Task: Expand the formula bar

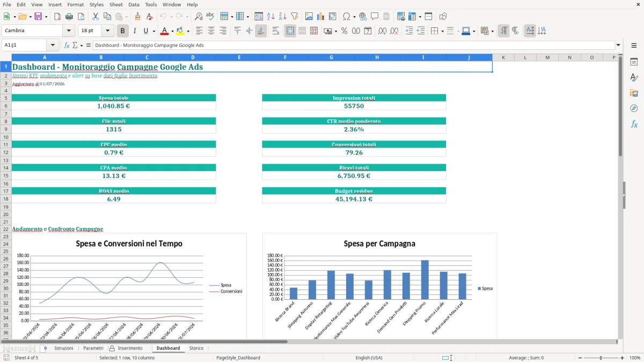Action: point(618,45)
